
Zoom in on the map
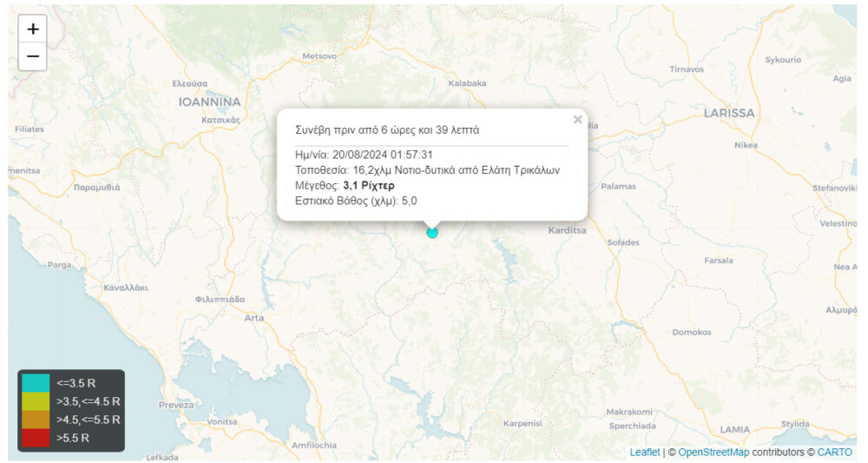(33, 29)
